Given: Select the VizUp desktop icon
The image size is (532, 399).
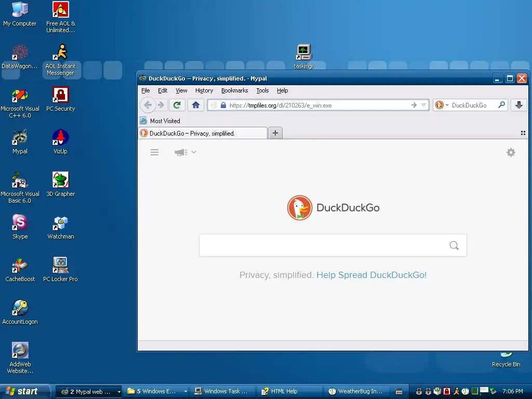Looking at the screenshot, I should (60, 142).
